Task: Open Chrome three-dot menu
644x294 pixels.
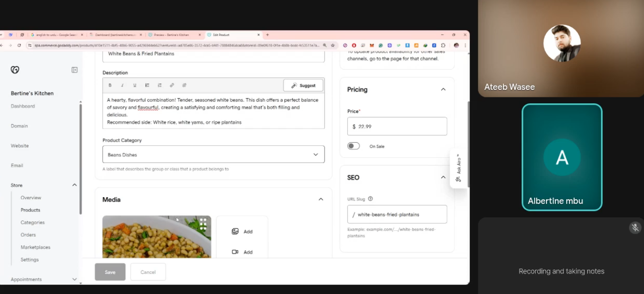Action: (x=465, y=45)
